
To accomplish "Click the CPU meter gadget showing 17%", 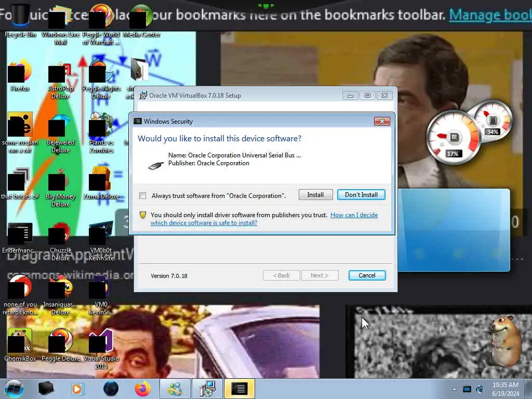I will (453, 137).
